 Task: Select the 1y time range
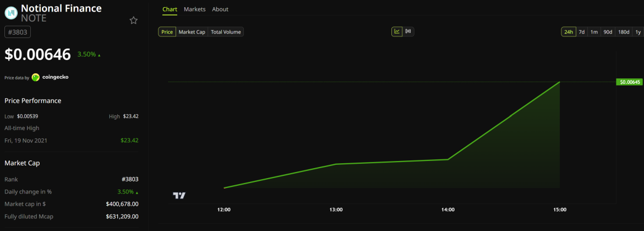pyautogui.click(x=638, y=31)
